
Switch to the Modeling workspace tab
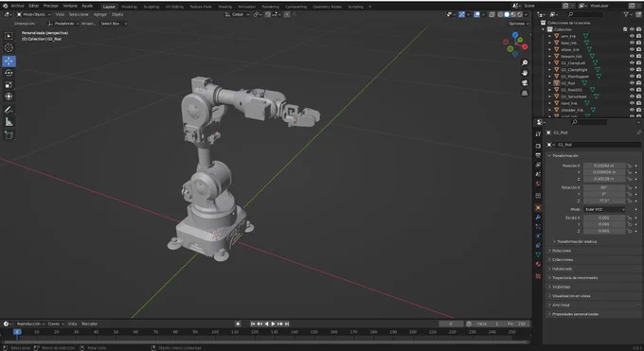(129, 7)
